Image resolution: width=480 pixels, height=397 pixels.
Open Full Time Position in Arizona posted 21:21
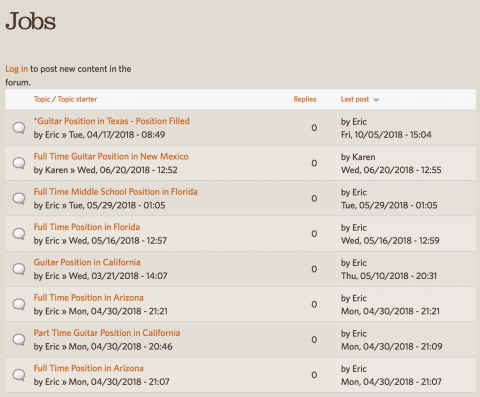[x=89, y=298]
